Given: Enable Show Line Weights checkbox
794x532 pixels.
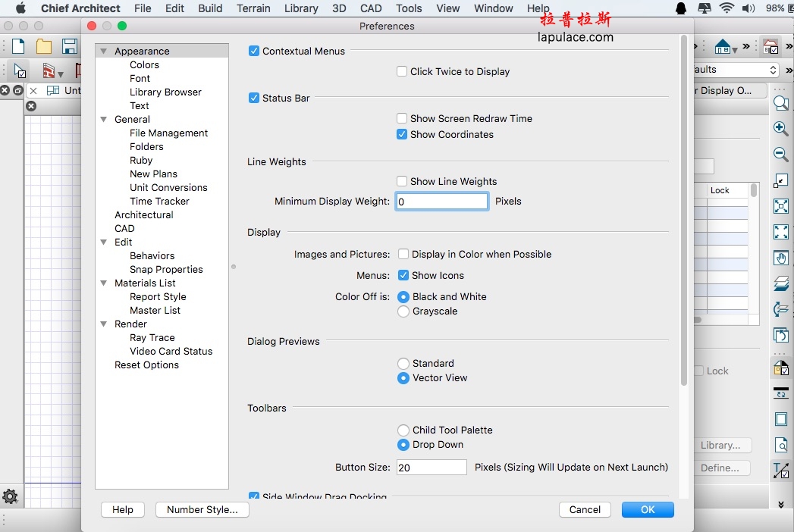Looking at the screenshot, I should click(403, 181).
